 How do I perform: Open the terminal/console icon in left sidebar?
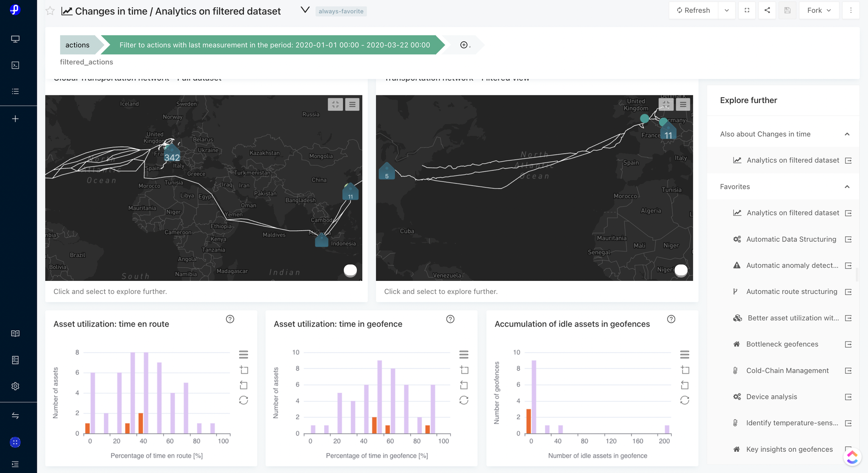click(15, 65)
